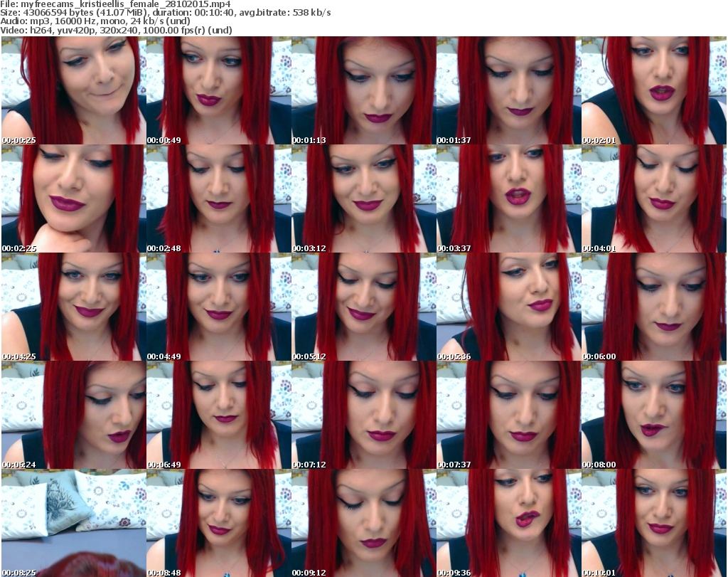Choose the thumbnail marked 00:07:12
Viewport: 728px width, 577px height.
[x=363, y=415]
